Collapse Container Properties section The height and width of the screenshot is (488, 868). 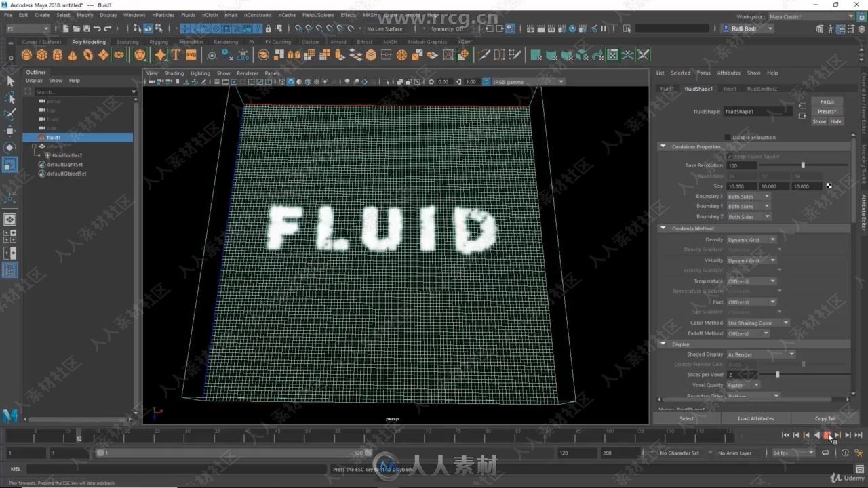[x=663, y=146]
